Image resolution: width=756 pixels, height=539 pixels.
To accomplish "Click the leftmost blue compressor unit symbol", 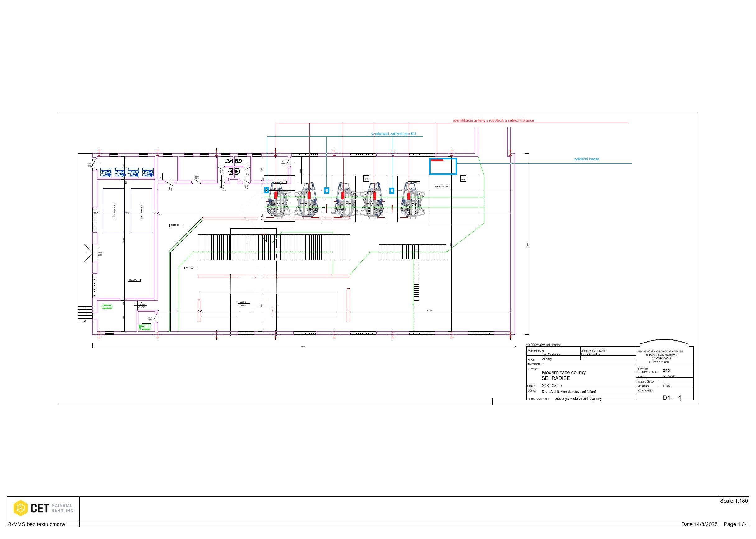I will (106, 173).
